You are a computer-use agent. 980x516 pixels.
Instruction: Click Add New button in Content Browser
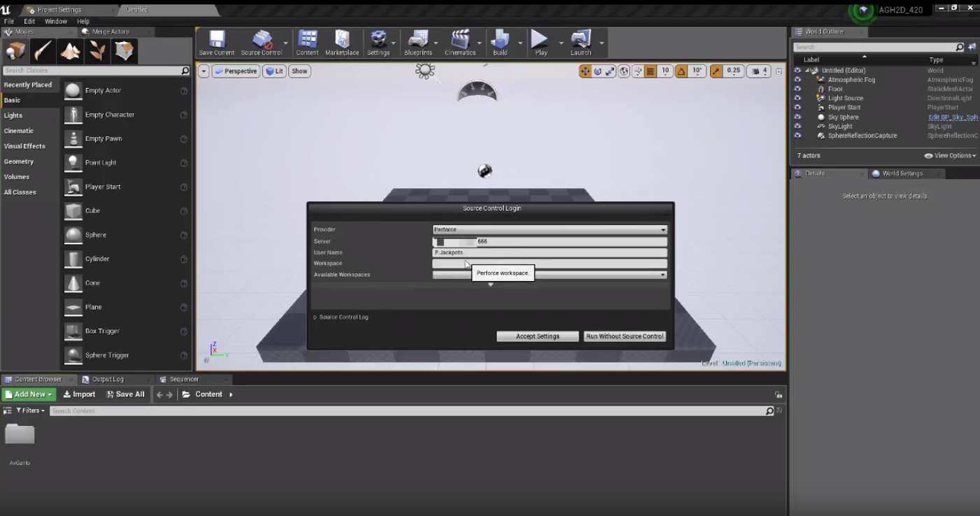pyautogui.click(x=29, y=394)
